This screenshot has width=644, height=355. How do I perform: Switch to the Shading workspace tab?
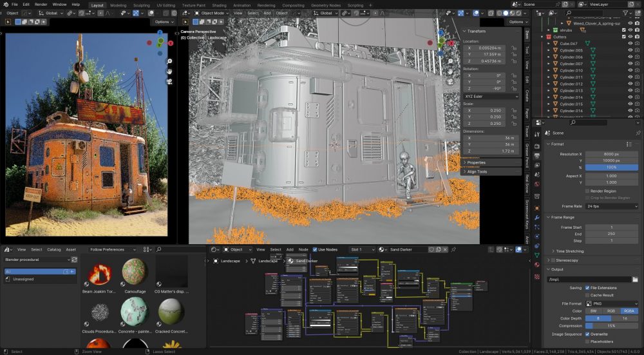(x=219, y=5)
